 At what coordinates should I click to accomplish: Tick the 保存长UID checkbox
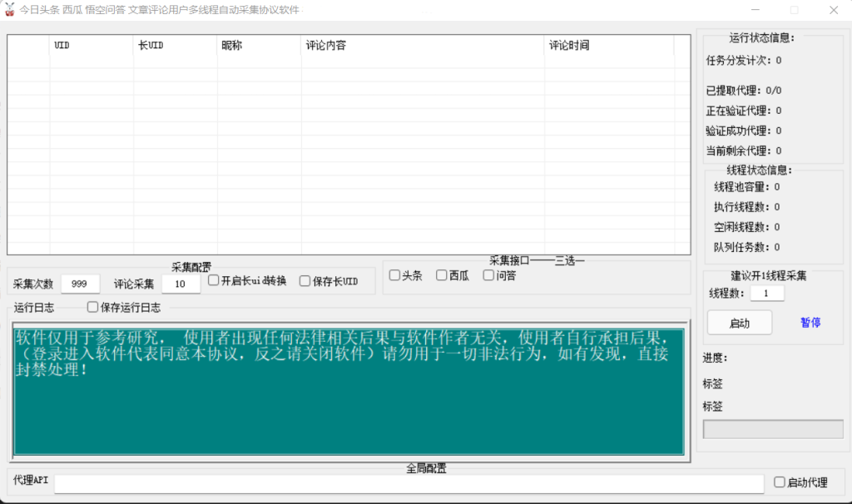point(305,281)
